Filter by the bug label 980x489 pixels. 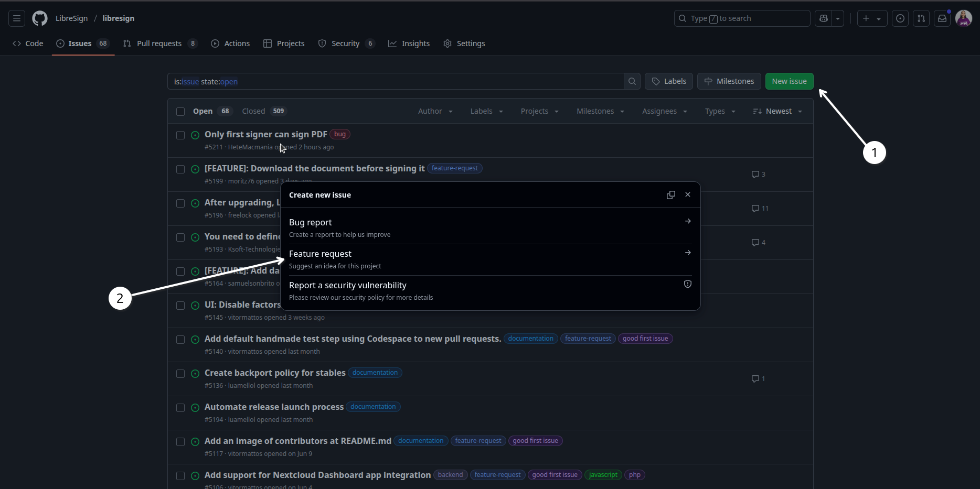click(x=340, y=134)
